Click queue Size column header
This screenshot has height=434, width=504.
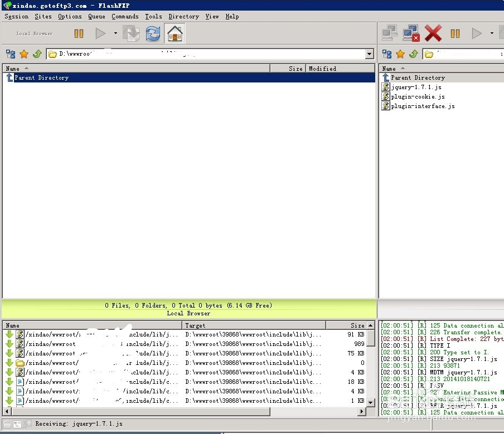[x=346, y=325]
